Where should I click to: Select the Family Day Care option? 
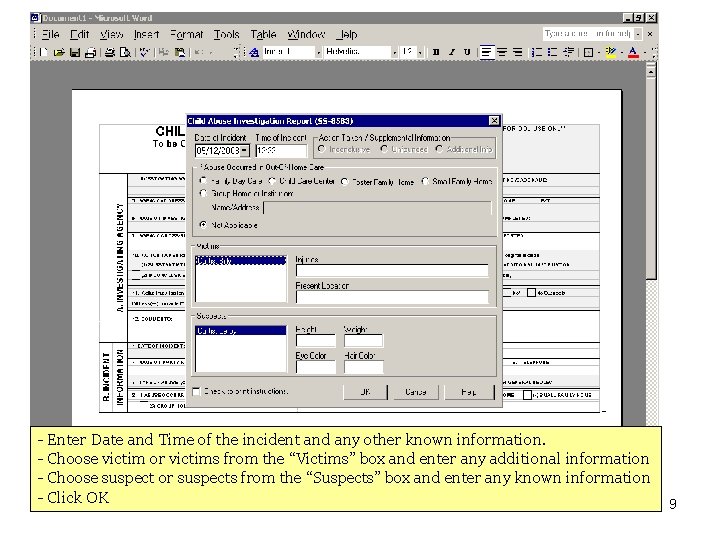point(203,181)
